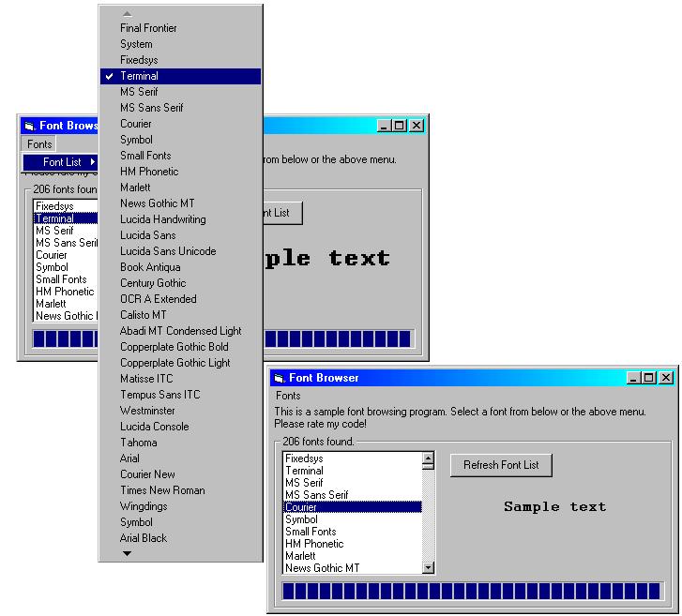Check Wingdings in the font menu
682x616 pixels.
pos(144,506)
